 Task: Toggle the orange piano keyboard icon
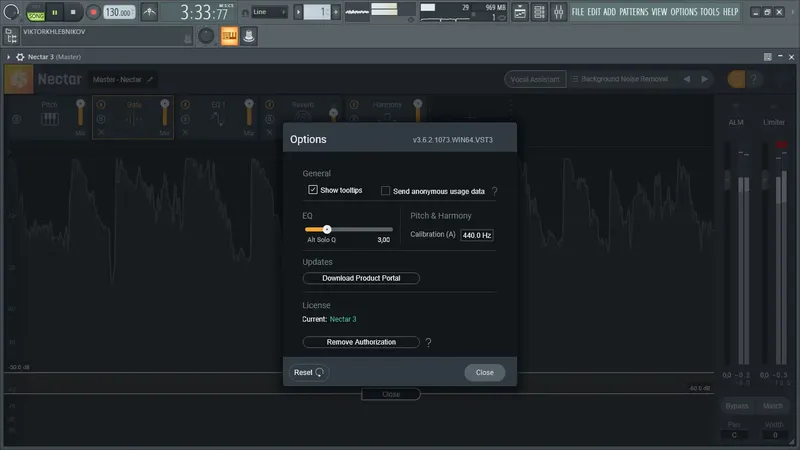230,36
